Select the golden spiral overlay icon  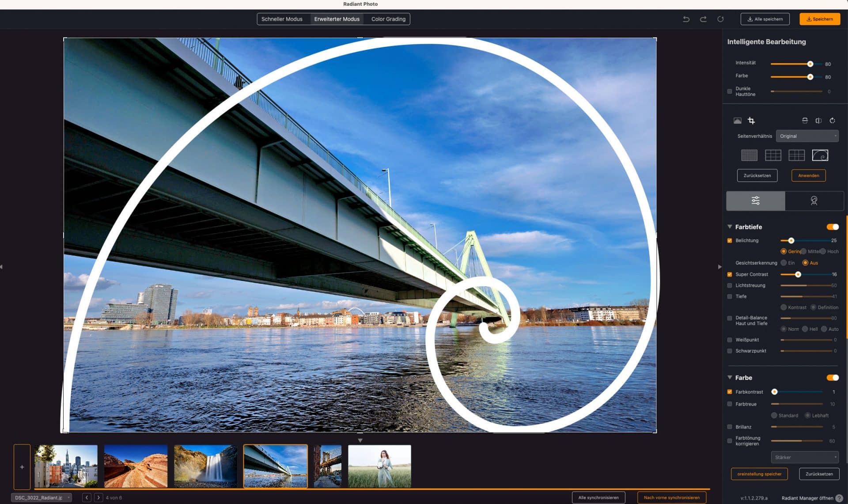click(x=820, y=155)
